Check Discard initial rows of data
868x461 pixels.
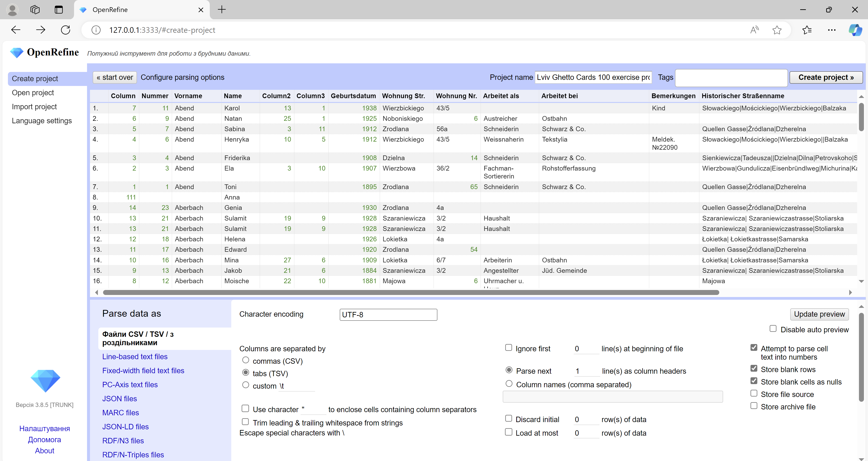coord(508,418)
